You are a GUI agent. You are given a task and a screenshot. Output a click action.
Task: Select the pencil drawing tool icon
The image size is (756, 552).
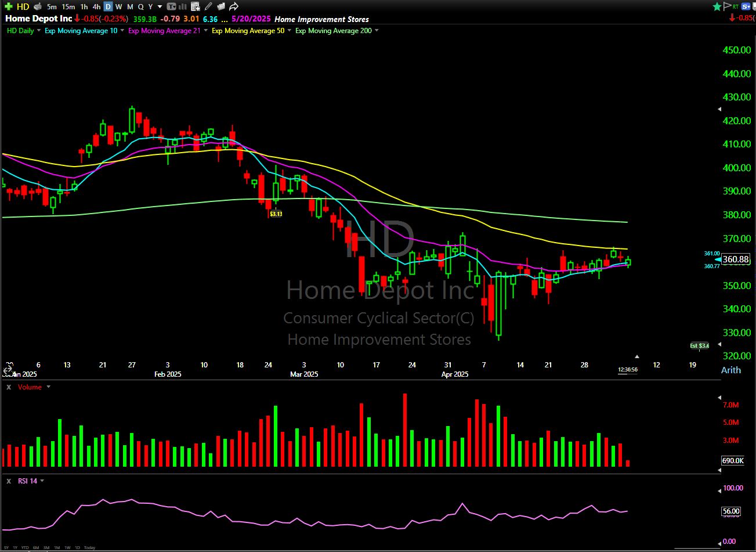208,6
